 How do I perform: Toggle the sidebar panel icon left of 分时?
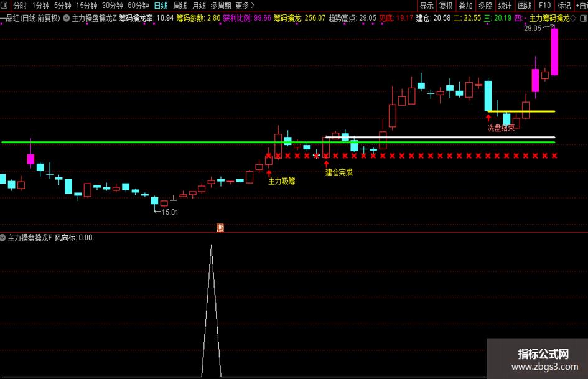click(5, 6)
